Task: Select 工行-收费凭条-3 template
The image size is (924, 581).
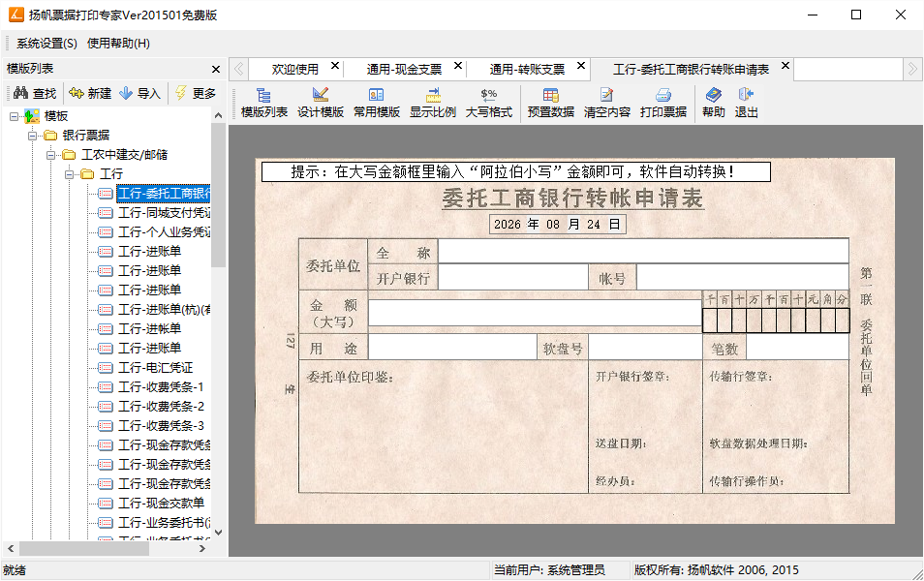Action: coord(161,426)
